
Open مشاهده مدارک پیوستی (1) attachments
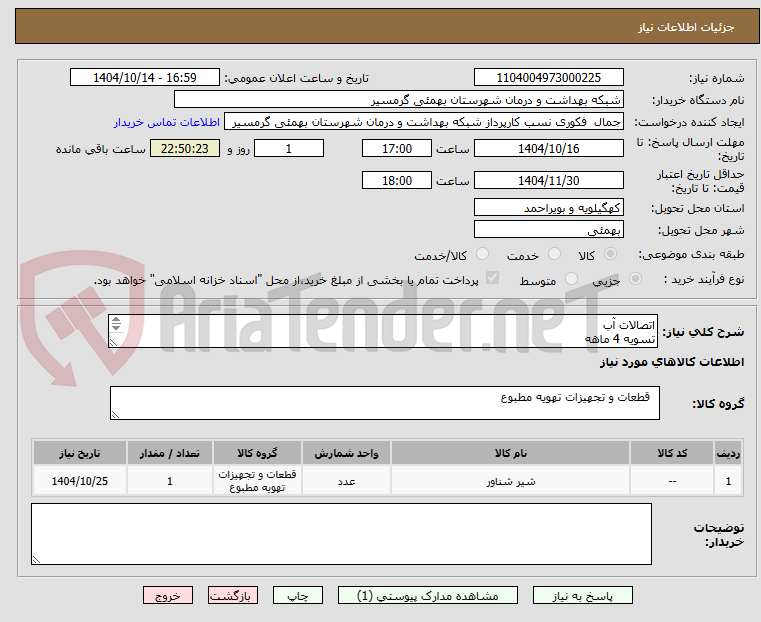[428, 595]
